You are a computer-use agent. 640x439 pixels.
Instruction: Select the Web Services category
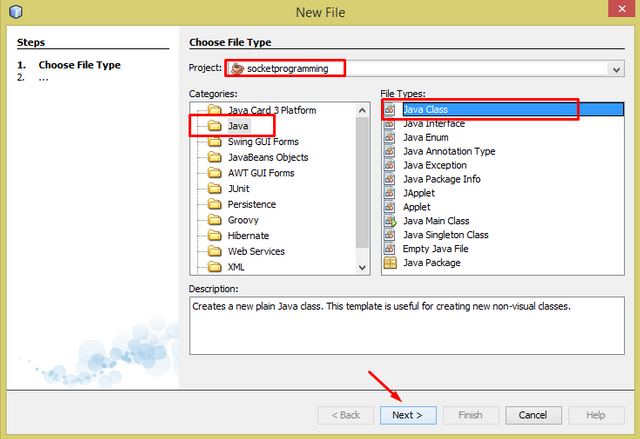point(256,252)
